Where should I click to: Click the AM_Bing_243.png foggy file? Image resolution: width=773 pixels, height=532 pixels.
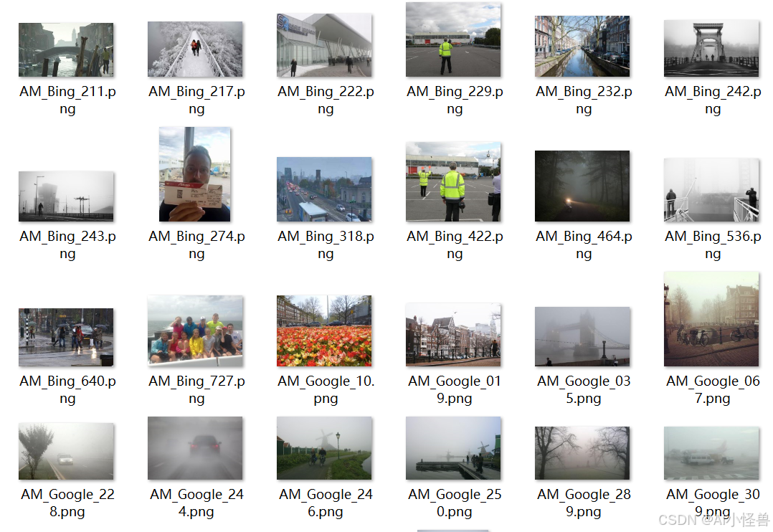point(66,196)
